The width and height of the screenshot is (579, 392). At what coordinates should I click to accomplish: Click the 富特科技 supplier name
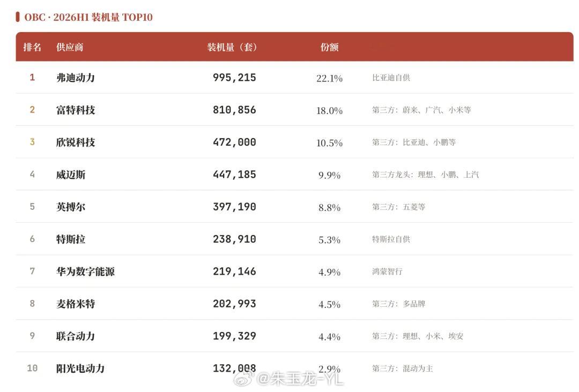[76, 110]
